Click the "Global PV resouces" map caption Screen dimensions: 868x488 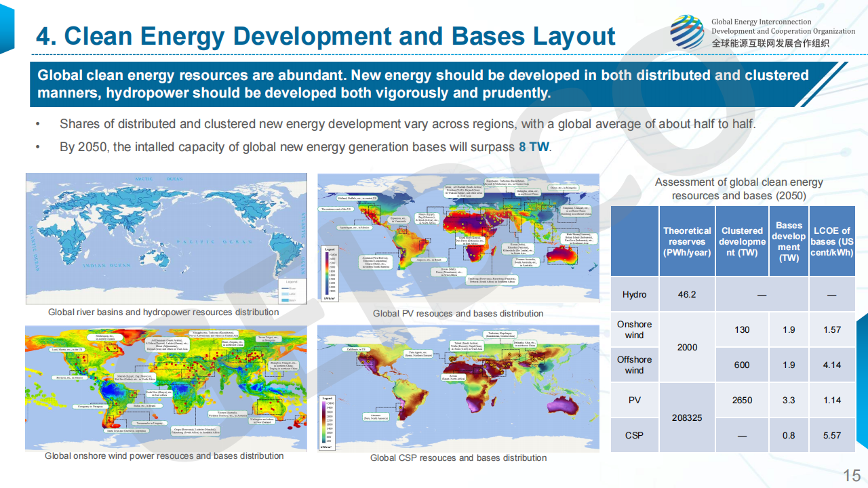coord(458,313)
